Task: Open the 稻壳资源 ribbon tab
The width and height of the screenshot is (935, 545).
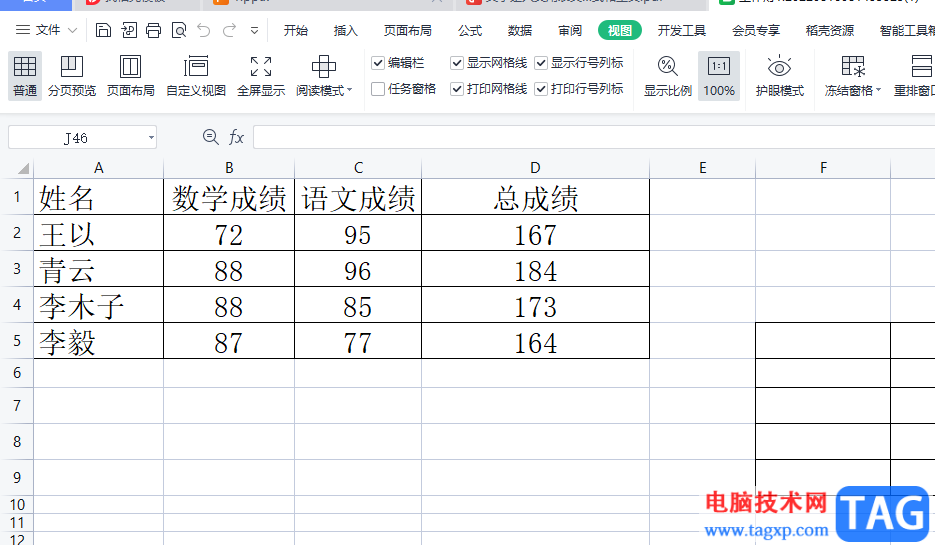Action: click(x=829, y=30)
